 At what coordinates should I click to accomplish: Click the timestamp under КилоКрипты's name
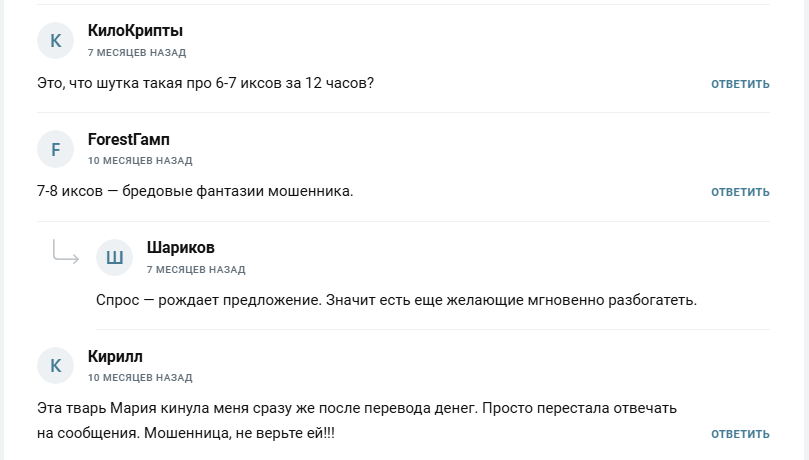point(137,52)
